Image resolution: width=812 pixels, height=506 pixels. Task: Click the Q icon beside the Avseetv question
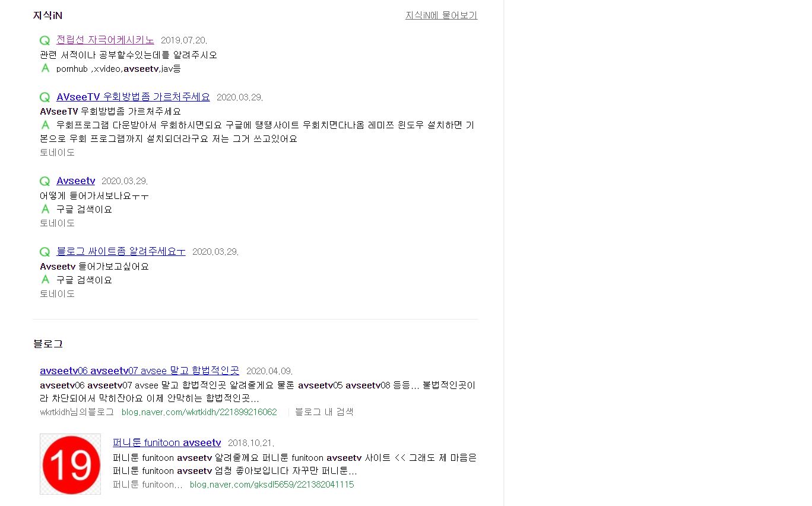(45, 181)
